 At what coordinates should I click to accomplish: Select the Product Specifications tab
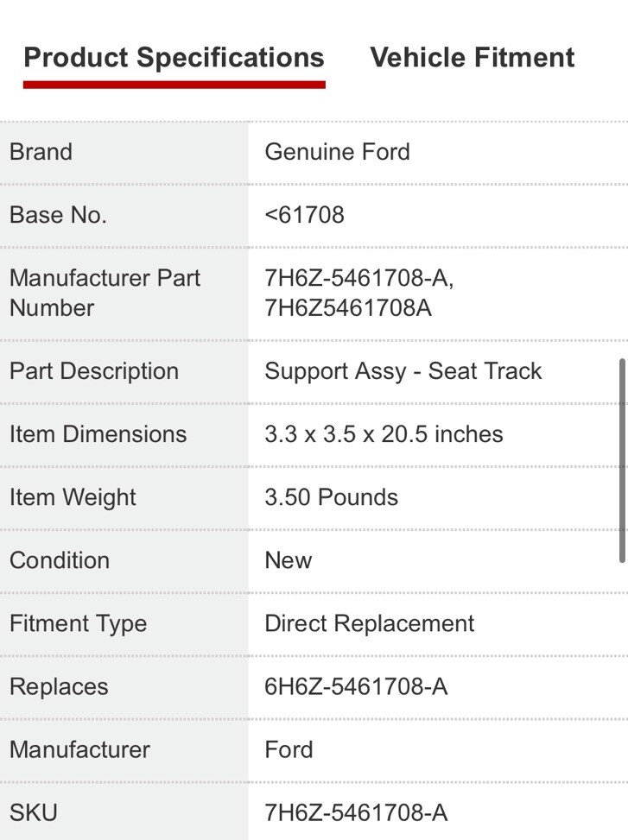(174, 58)
